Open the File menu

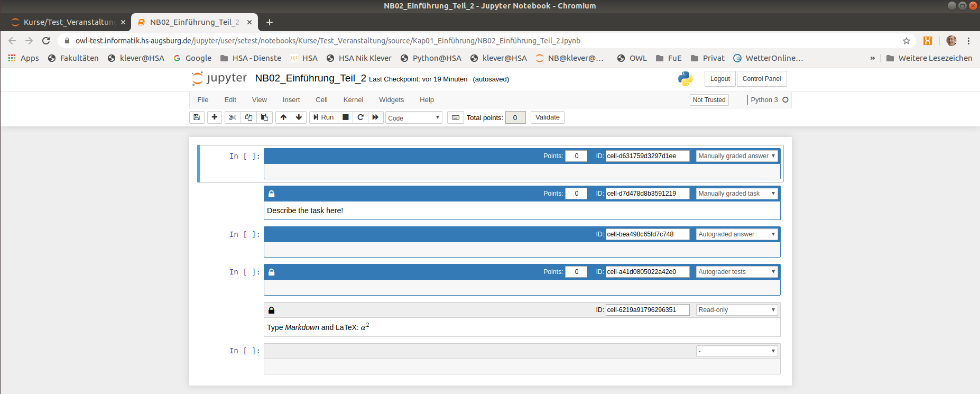pos(203,100)
